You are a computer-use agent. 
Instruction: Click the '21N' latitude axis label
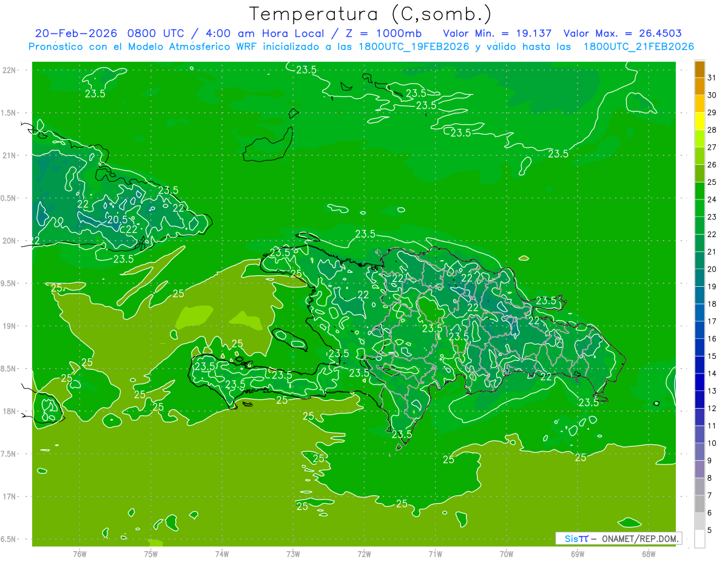(x=10, y=155)
